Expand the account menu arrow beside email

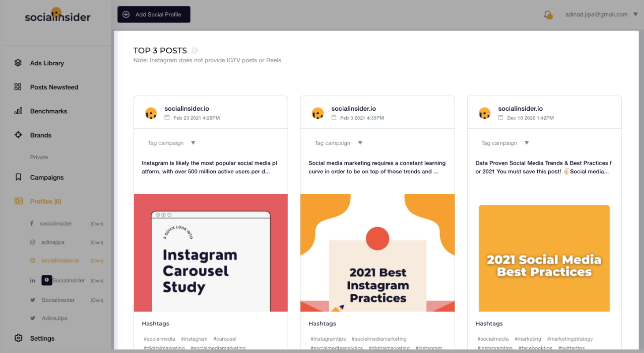coord(636,15)
